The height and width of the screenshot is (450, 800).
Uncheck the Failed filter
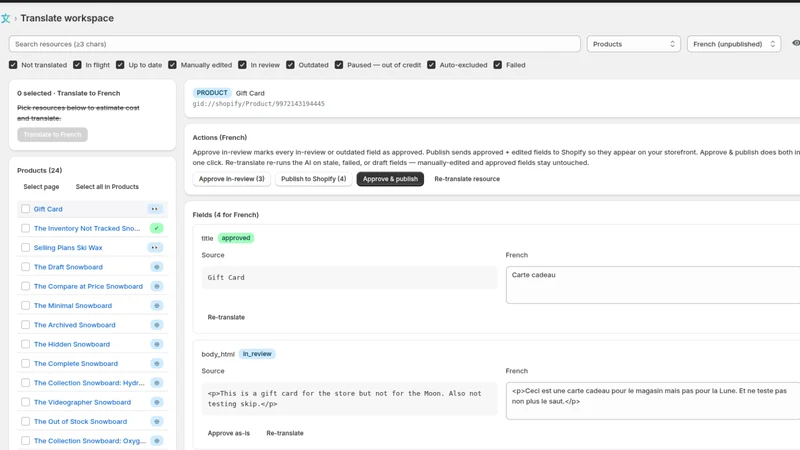point(498,65)
